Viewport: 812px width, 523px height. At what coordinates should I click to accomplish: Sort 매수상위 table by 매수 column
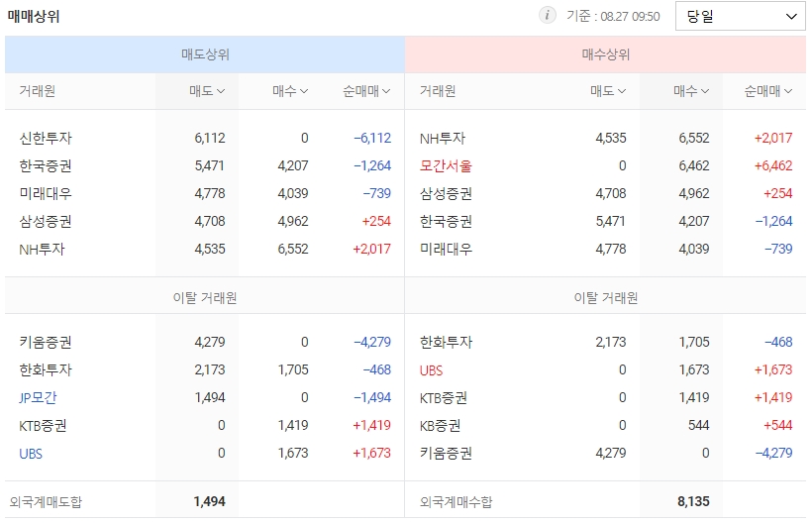[x=691, y=91]
